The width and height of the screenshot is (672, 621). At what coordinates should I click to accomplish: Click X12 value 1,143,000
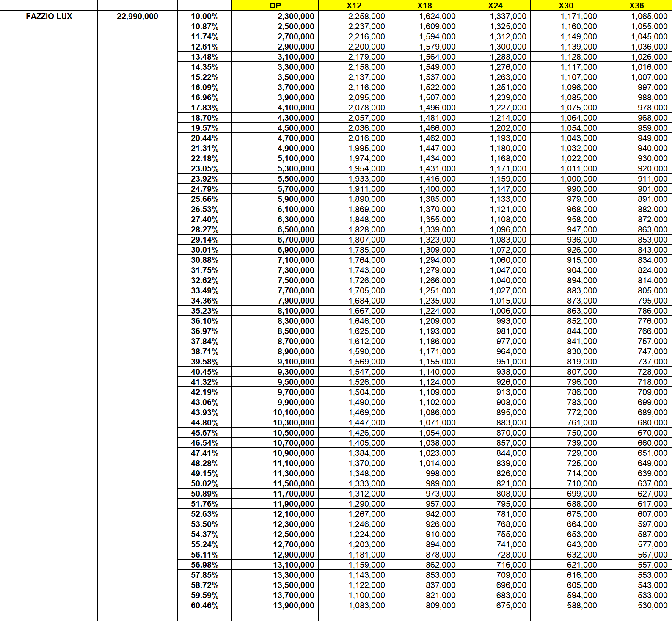coord(354,575)
